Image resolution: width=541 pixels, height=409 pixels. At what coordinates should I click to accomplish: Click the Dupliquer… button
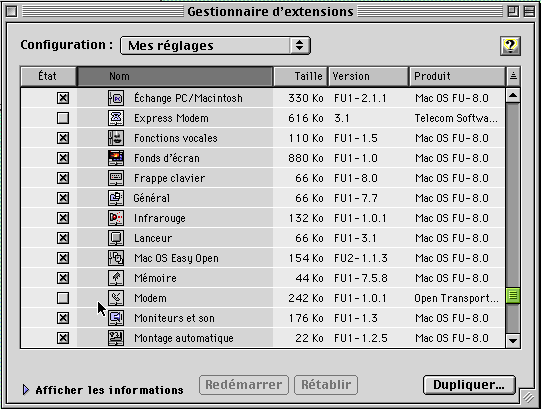pos(469,385)
